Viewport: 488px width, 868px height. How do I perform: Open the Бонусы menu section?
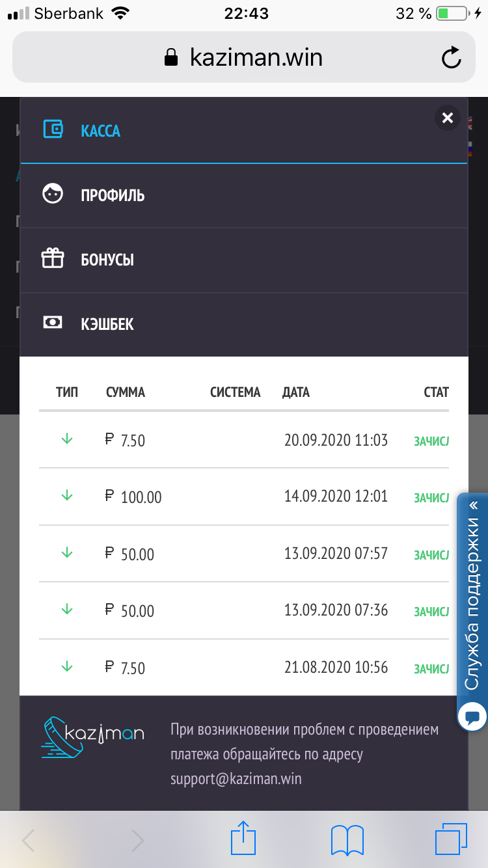107,260
